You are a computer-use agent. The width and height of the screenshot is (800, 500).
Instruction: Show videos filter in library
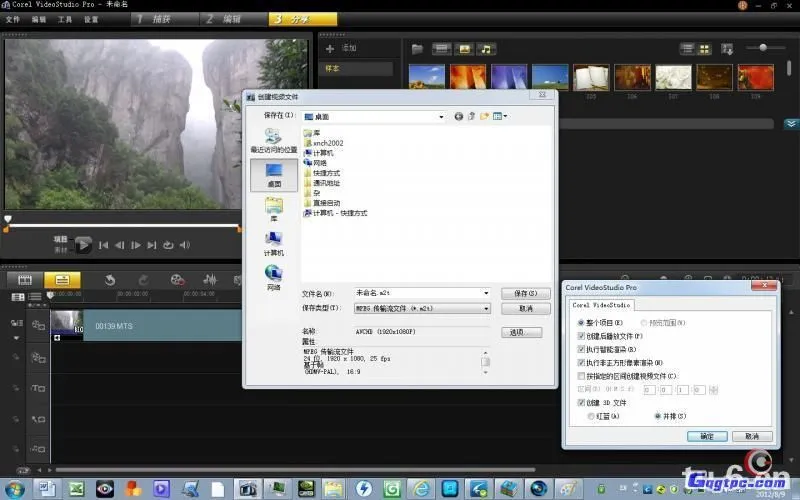(442, 49)
